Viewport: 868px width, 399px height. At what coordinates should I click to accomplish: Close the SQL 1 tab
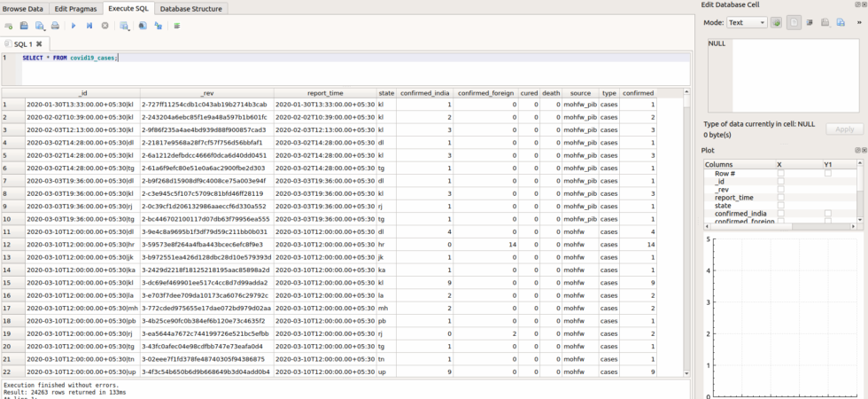[39, 43]
